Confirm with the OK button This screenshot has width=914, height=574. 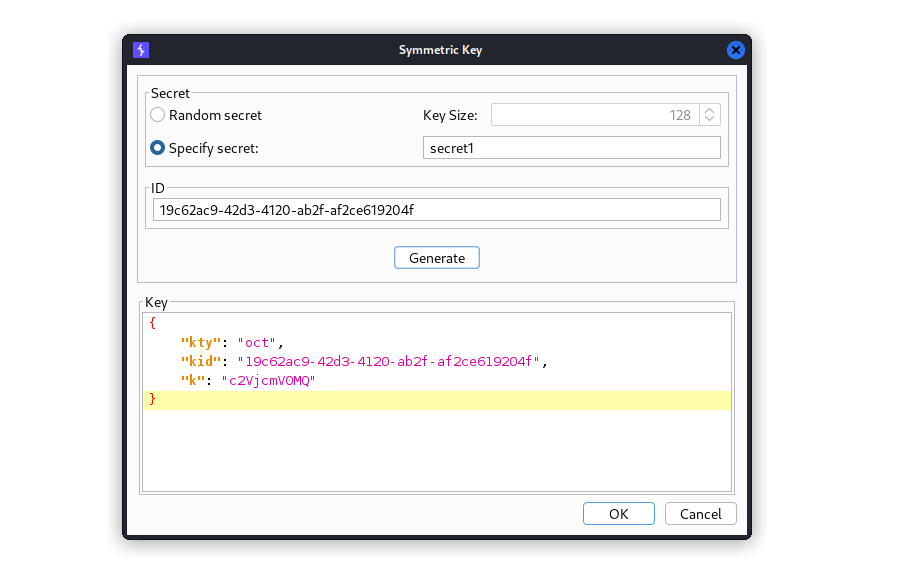coord(618,514)
